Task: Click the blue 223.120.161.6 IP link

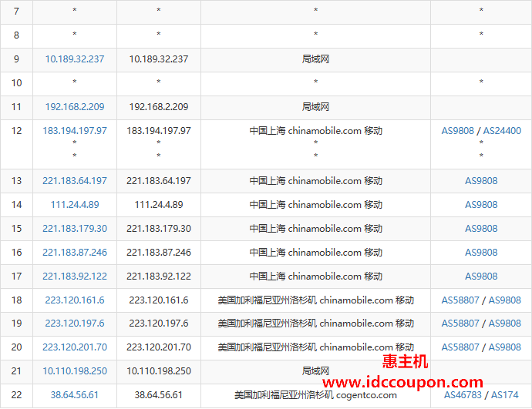Action: (75, 300)
